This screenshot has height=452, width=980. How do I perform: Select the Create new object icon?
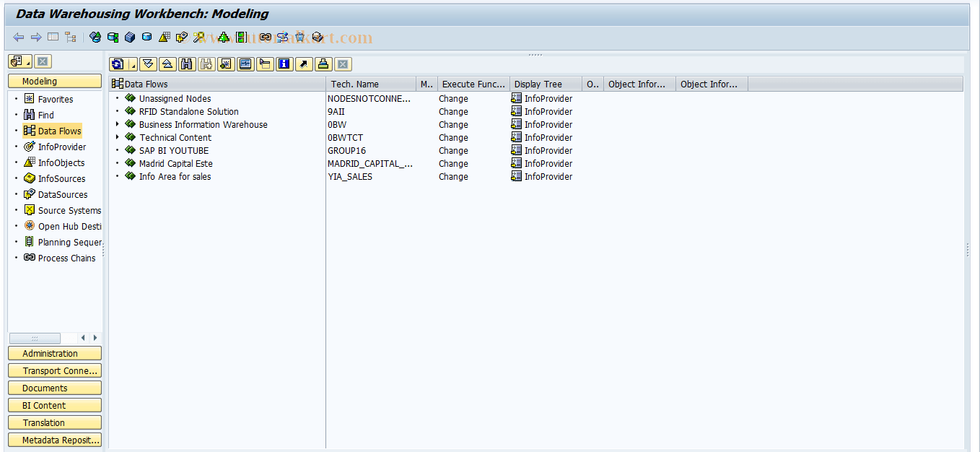pyautogui.click(x=224, y=64)
